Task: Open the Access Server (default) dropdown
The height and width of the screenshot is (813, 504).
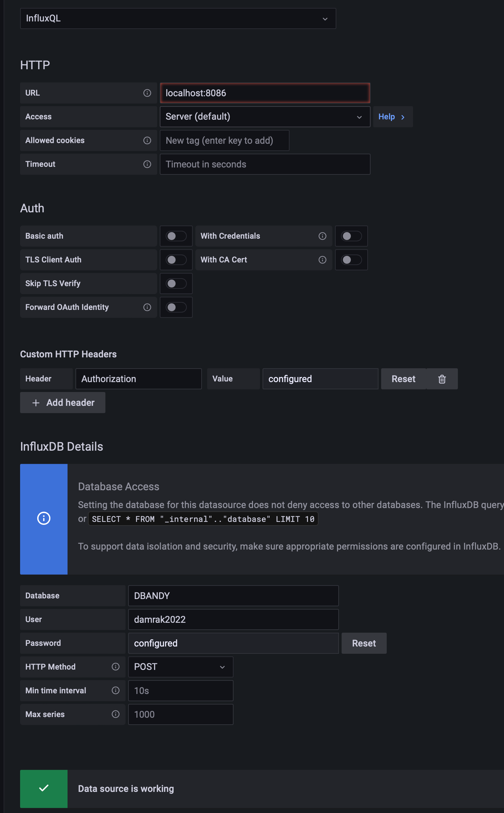Action: 265,117
